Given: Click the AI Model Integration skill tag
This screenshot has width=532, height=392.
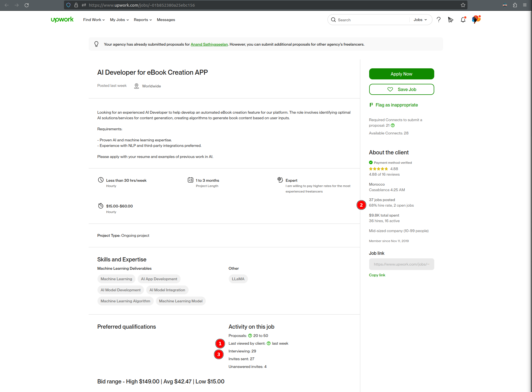Looking at the screenshot, I should pyautogui.click(x=167, y=290).
